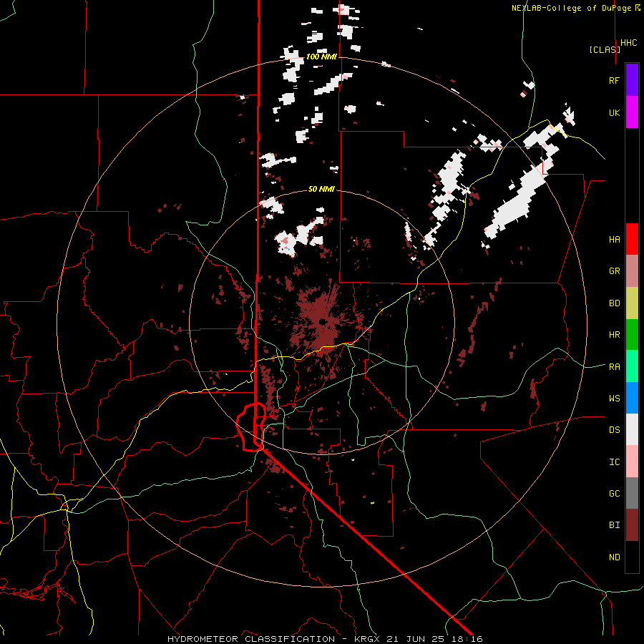Click the Hydrometeor Classification KRGX title caption
Screen dimensions: 644x644
click(325, 639)
